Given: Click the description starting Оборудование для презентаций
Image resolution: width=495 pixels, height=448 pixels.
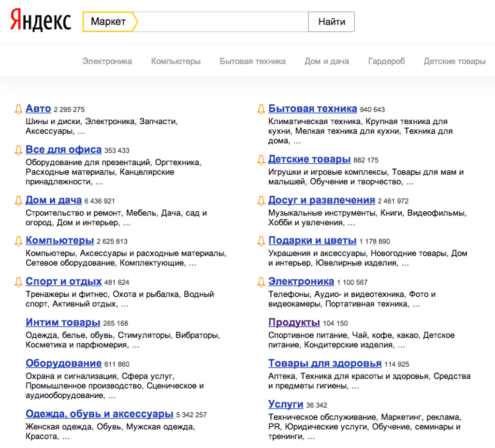Looking at the screenshot, I should (x=114, y=172).
